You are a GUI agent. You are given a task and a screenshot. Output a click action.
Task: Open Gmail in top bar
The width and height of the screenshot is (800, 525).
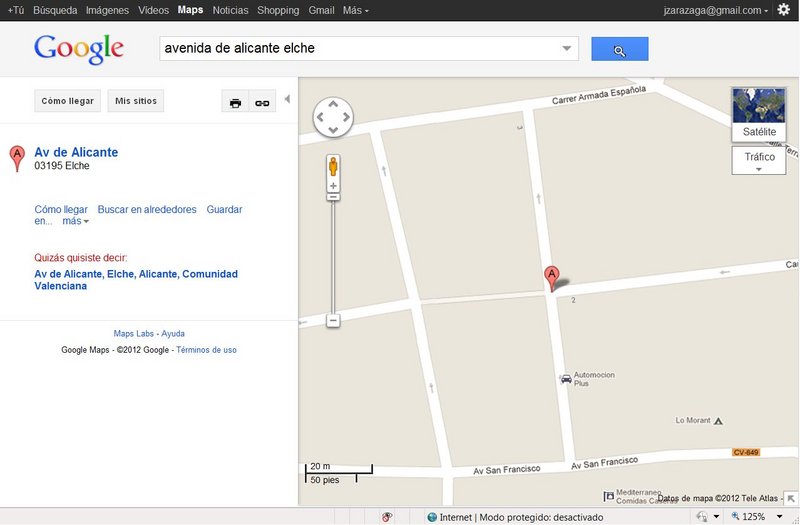(321, 10)
